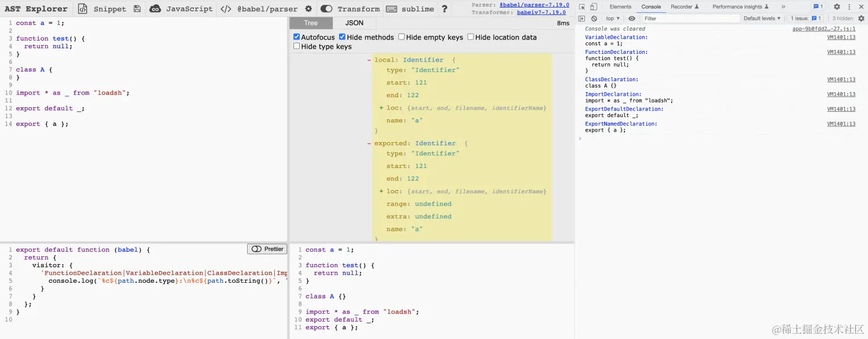
Task: Show the console sidebar icon
Action: [x=582, y=19]
